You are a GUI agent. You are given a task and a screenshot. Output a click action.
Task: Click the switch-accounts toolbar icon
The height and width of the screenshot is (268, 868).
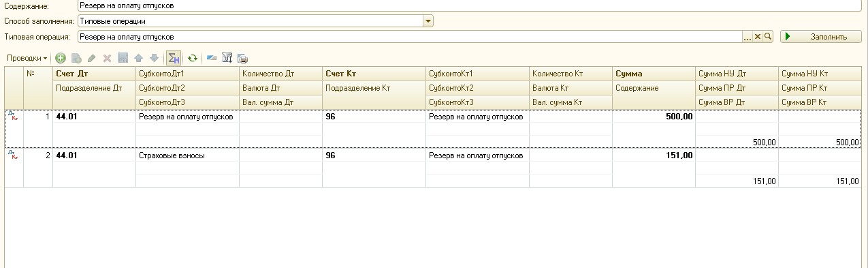pyautogui.click(x=212, y=59)
